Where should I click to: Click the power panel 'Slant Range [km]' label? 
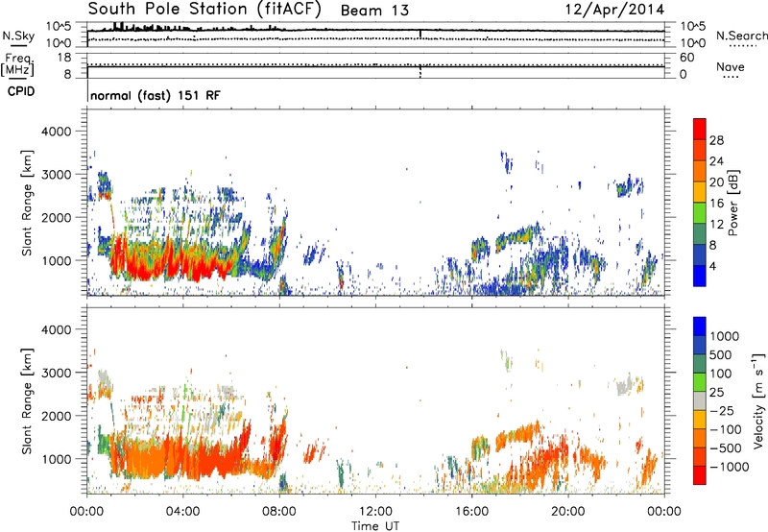click(27, 203)
